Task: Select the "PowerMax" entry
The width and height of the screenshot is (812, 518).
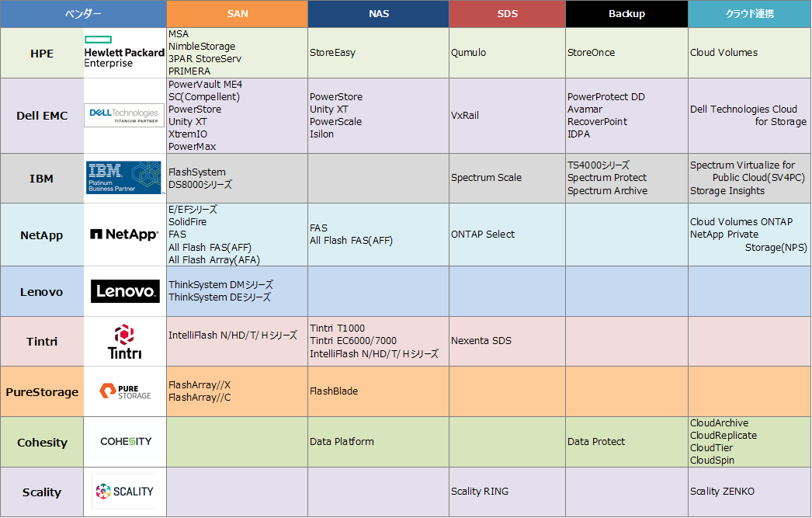Action: pyautogui.click(x=192, y=147)
